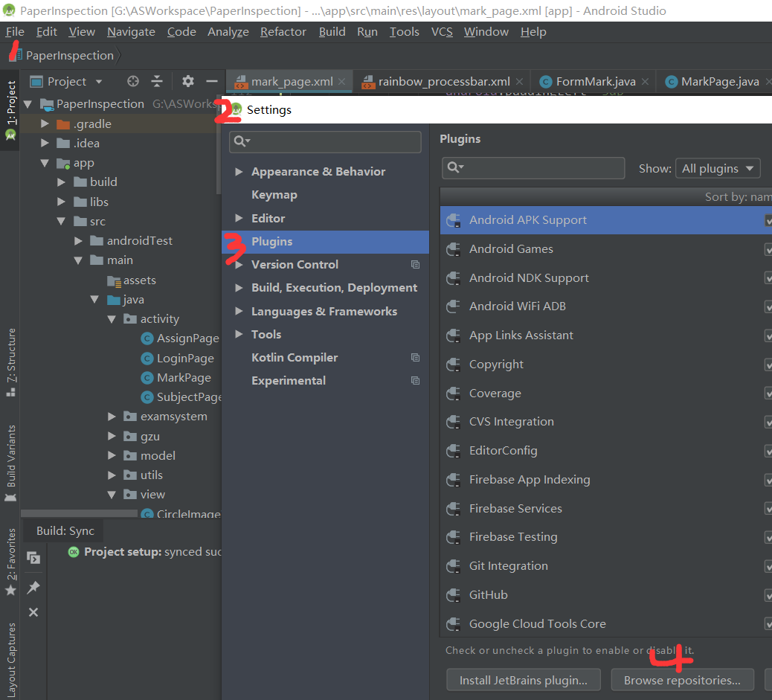The height and width of the screenshot is (700, 772).
Task: Toggle Android NDK Support checkbox
Action: click(768, 278)
